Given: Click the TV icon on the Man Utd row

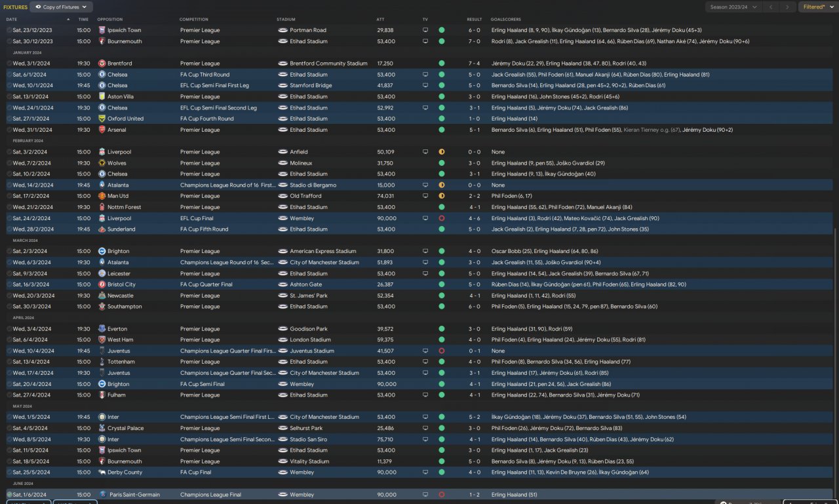Looking at the screenshot, I should coord(425,196).
